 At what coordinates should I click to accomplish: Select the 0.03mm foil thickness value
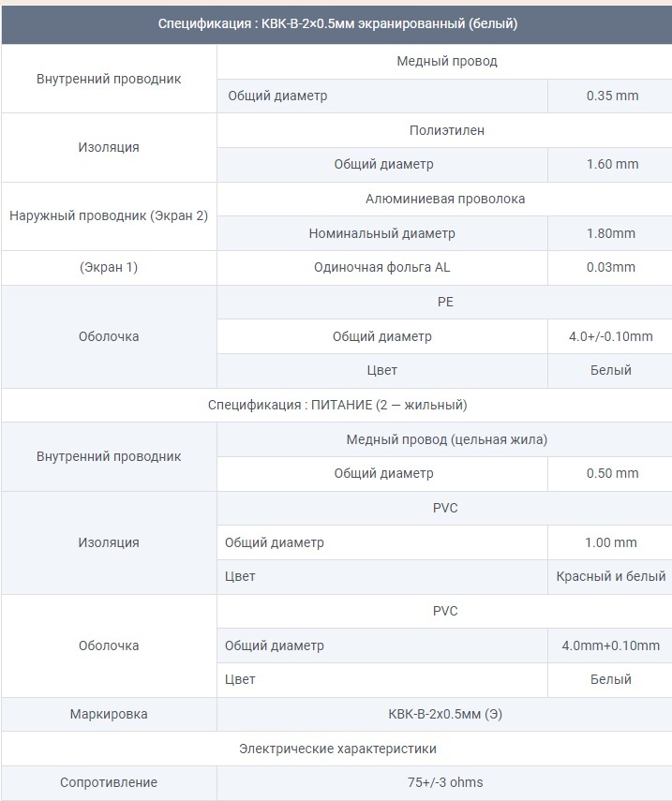point(611,267)
